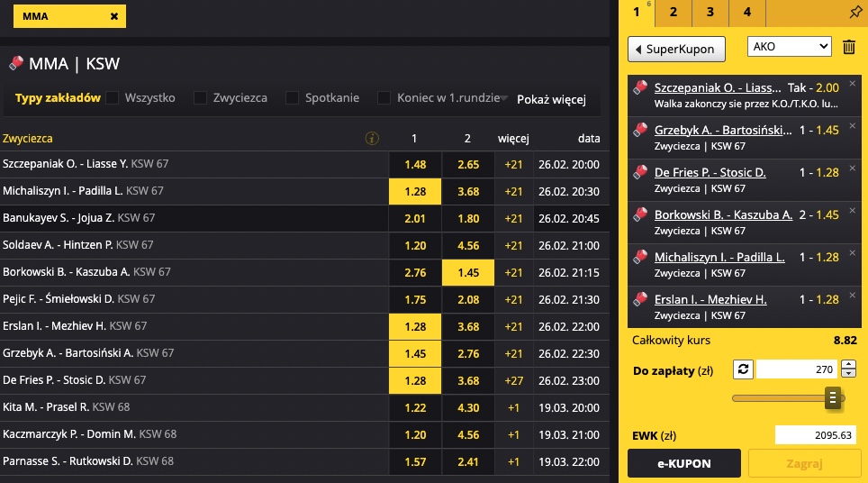868x483 pixels.
Task: Switch to coupon tab 4
Action: pyautogui.click(x=747, y=13)
